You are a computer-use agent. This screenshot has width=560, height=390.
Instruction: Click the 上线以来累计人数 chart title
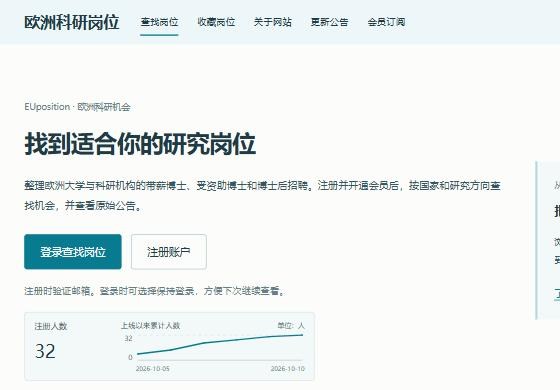(150, 326)
